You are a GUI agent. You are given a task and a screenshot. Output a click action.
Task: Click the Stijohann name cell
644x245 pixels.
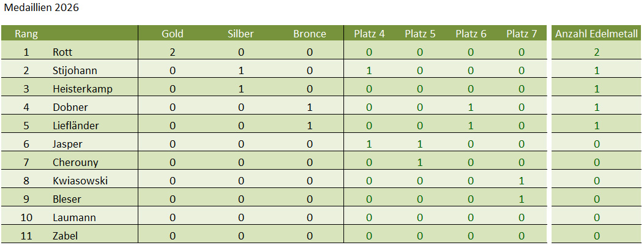(75, 70)
